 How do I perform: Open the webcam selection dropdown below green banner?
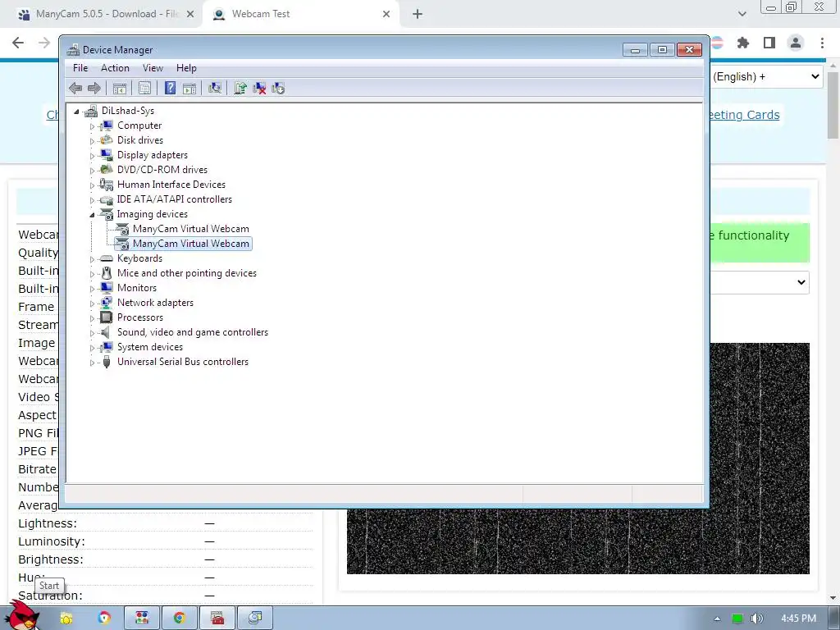click(760, 282)
